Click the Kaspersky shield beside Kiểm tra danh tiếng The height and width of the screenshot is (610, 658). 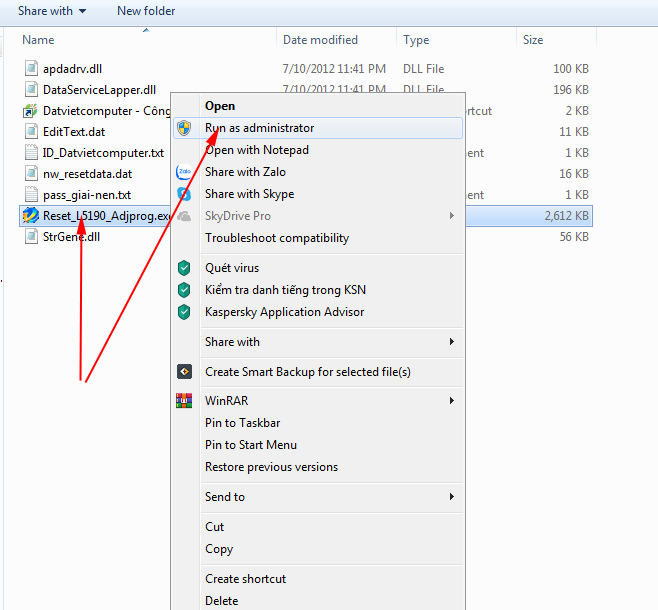tap(184, 290)
